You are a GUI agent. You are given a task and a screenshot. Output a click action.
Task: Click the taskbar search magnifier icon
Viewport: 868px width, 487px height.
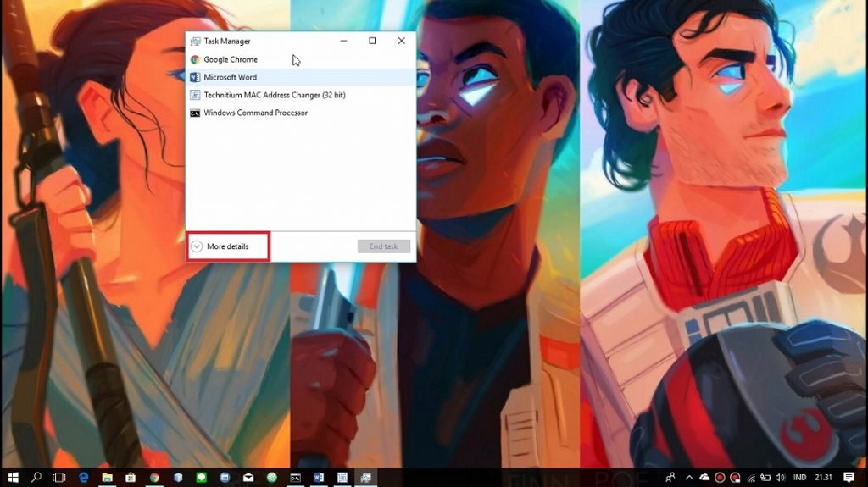click(36, 478)
